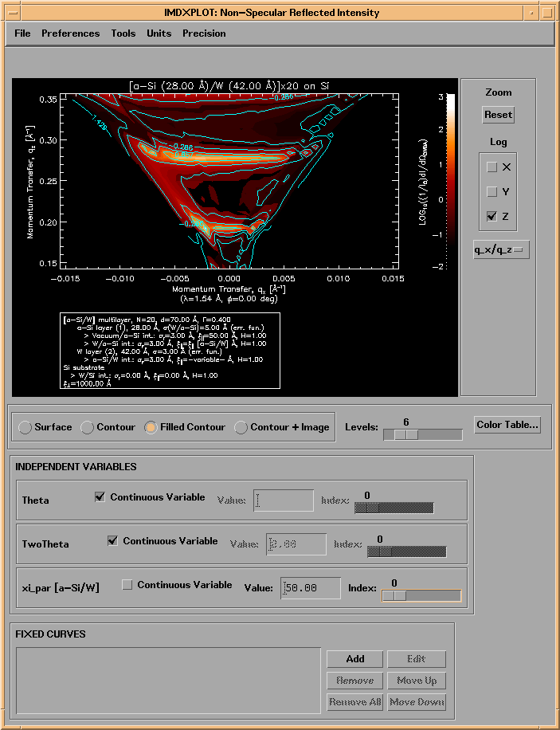Image resolution: width=560 pixels, height=730 pixels.
Task: Select the Contour + Image radio button
Action: tap(241, 427)
